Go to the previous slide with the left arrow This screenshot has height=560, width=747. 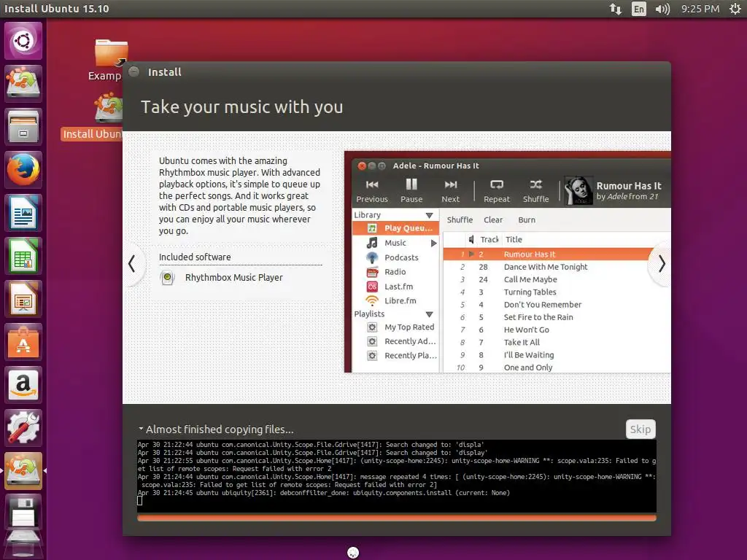[132, 263]
